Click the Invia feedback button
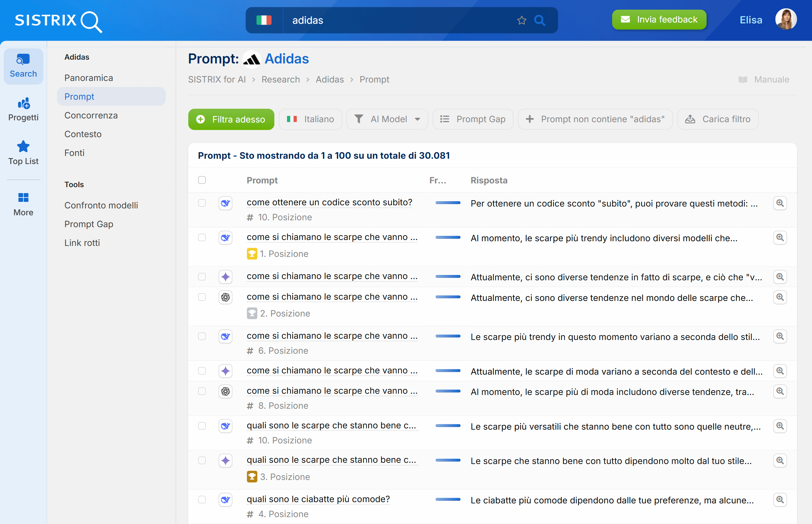 (659, 19)
